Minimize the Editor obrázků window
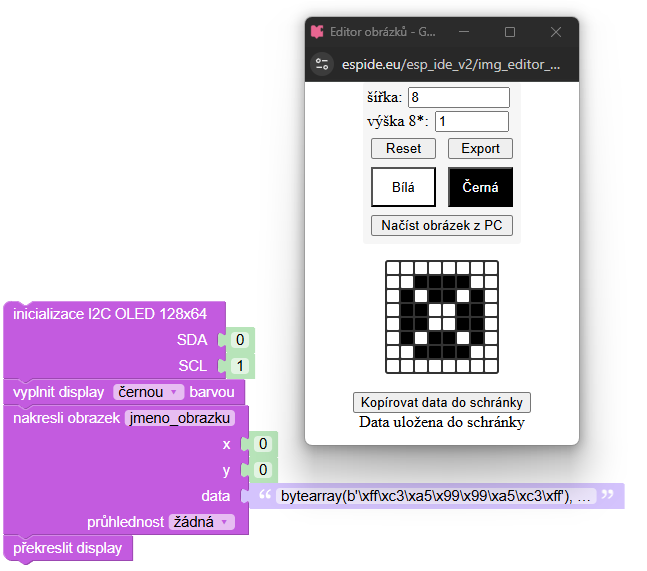Viewport: 647px width, 571px height. pos(464,32)
